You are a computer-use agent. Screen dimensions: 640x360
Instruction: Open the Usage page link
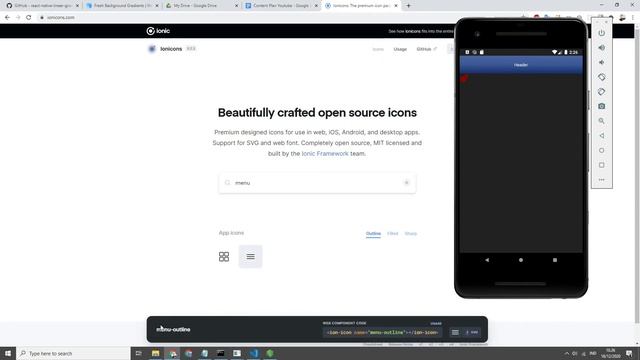coord(400,49)
